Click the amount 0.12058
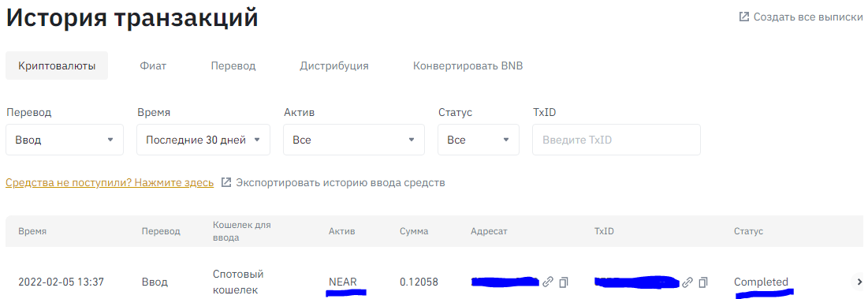Image resolution: width=868 pixels, height=299 pixels. tap(419, 282)
